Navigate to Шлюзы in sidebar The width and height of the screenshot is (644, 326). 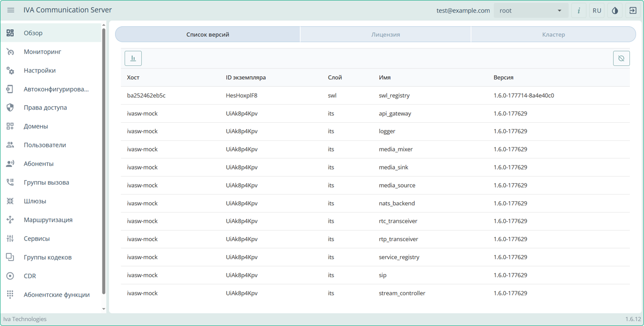(x=35, y=201)
